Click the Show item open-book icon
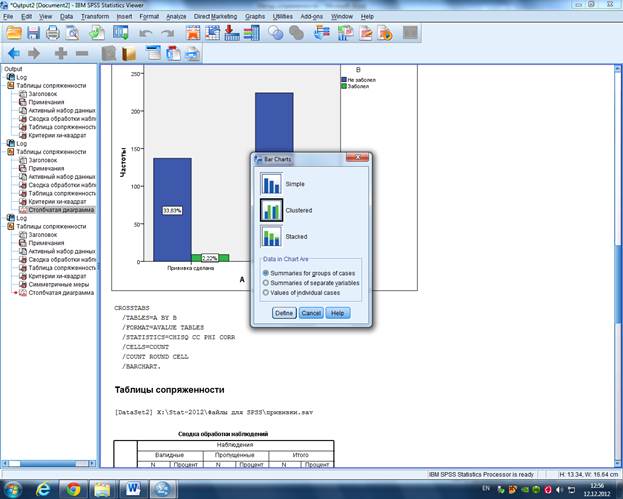623x499 pixels. click(108, 53)
